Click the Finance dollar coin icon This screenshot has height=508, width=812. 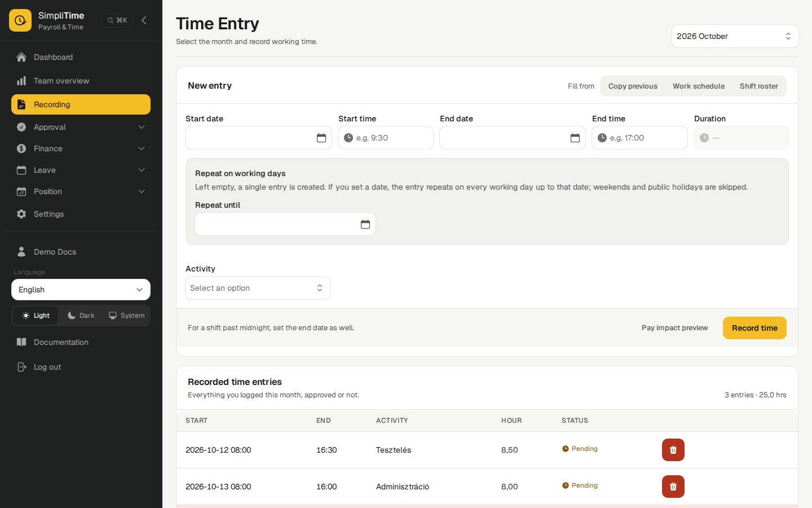coord(21,148)
